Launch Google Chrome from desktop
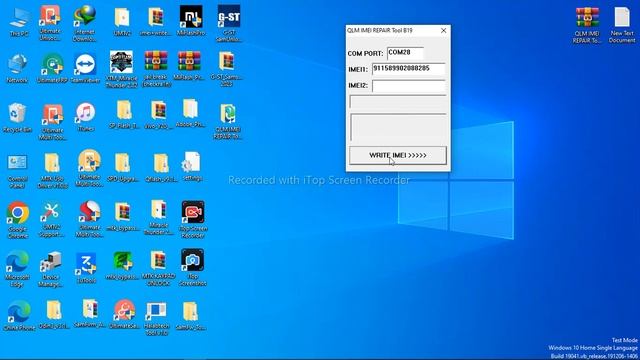640x360 pixels. 18,220
